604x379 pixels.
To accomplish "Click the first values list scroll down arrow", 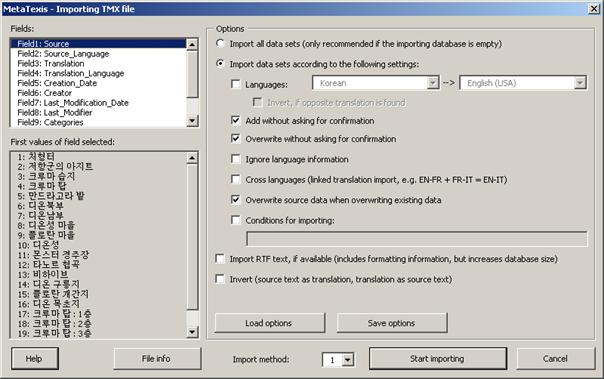I will (x=192, y=332).
